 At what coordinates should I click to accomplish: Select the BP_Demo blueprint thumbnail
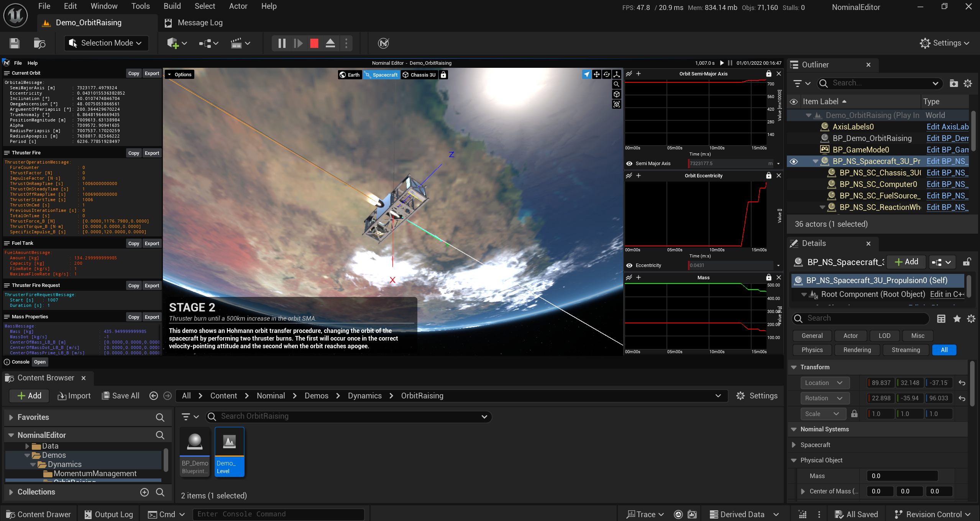pos(195,452)
